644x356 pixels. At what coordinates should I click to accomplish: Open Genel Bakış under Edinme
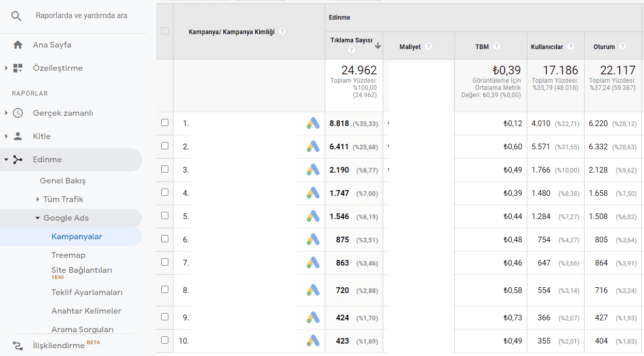click(x=62, y=181)
